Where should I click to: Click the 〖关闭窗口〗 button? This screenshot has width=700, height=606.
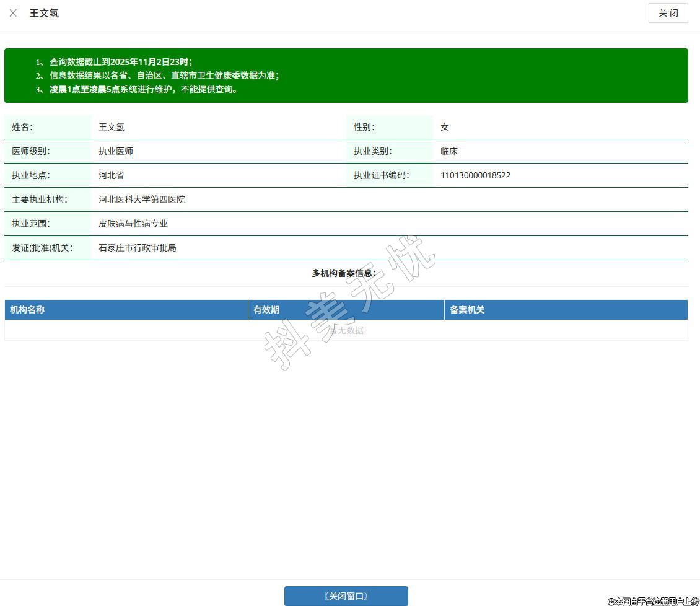[x=346, y=596]
